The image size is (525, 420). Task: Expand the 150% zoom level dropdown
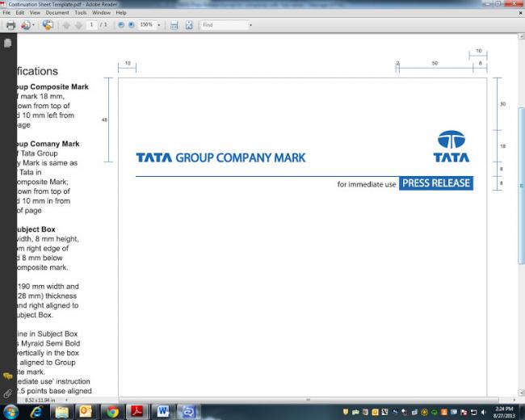tap(159, 25)
